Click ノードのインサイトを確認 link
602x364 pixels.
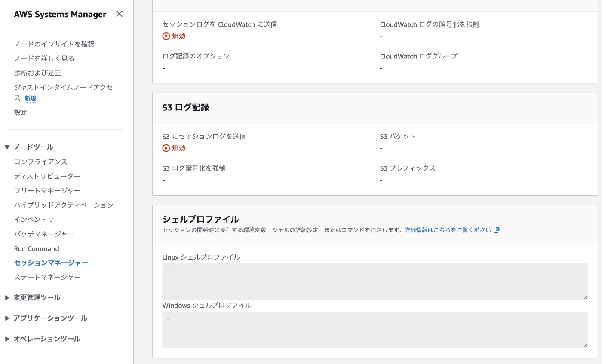click(54, 44)
